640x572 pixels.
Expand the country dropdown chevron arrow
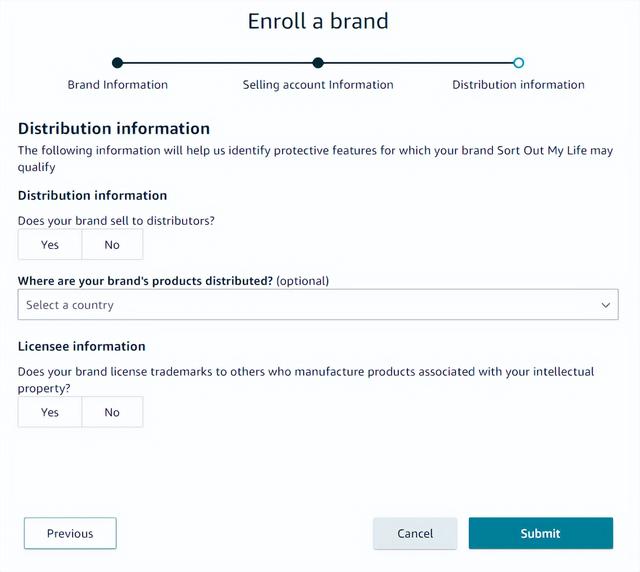tap(606, 305)
